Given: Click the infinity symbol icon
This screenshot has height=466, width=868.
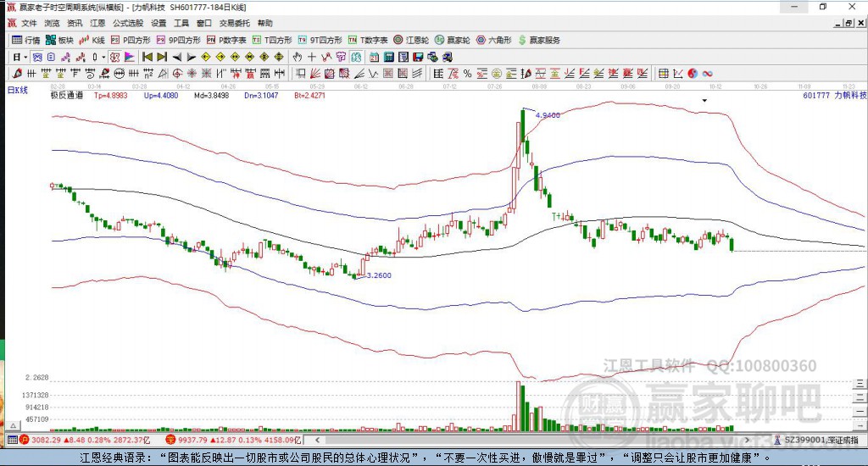Looking at the screenshot, I should [x=707, y=74].
